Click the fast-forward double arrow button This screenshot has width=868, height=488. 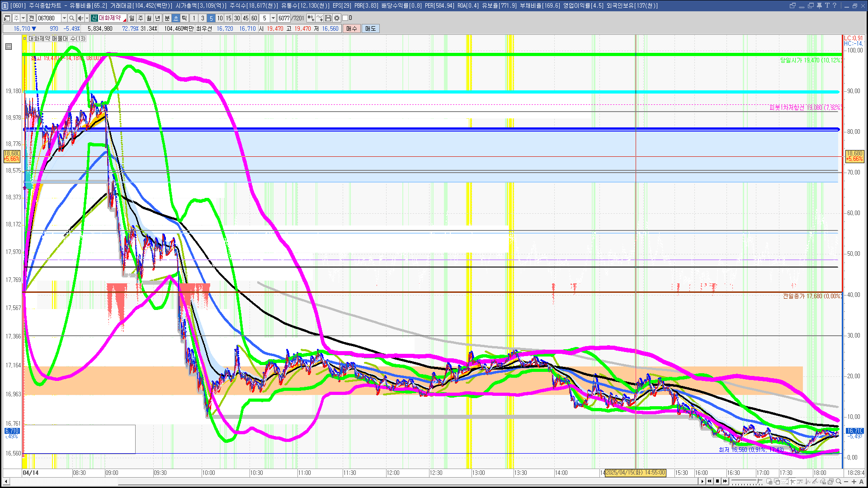[725, 481]
